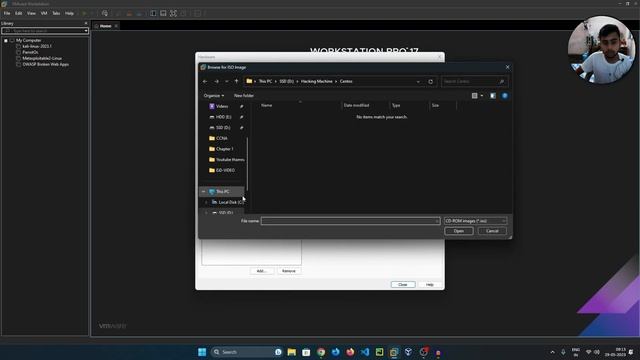Click Close in Hardware dialog

(403, 284)
